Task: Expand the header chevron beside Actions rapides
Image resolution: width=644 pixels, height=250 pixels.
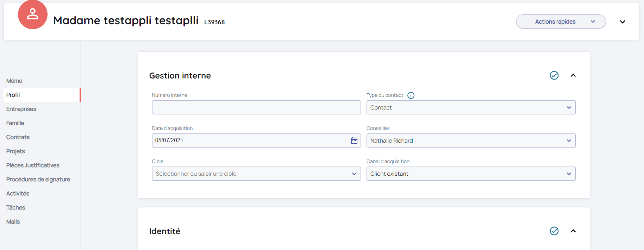Action: 622,22
